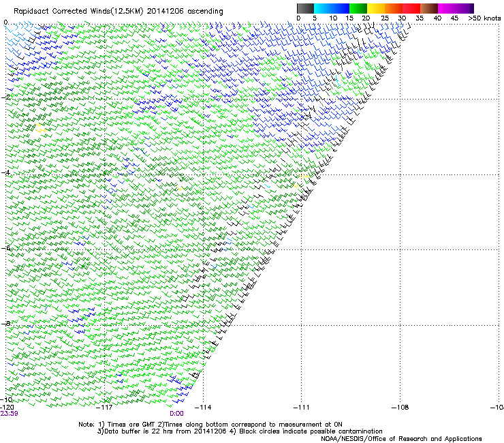Select the cyan 5-10 knots color band

[323, 8]
